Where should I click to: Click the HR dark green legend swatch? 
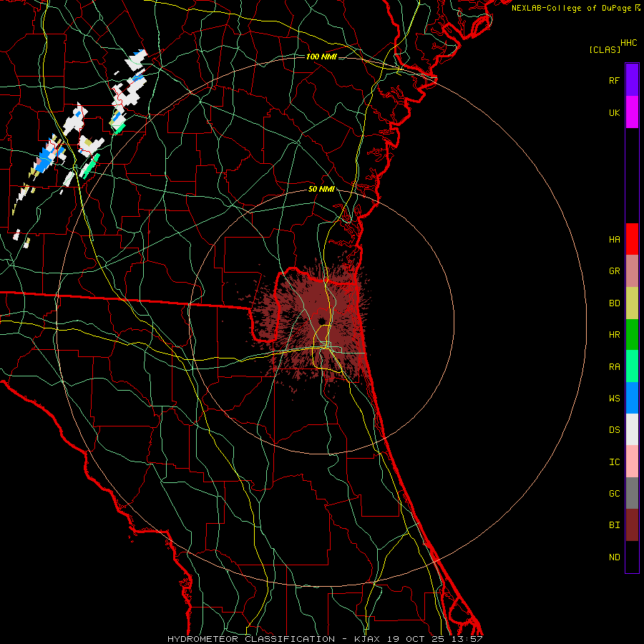coord(632,335)
